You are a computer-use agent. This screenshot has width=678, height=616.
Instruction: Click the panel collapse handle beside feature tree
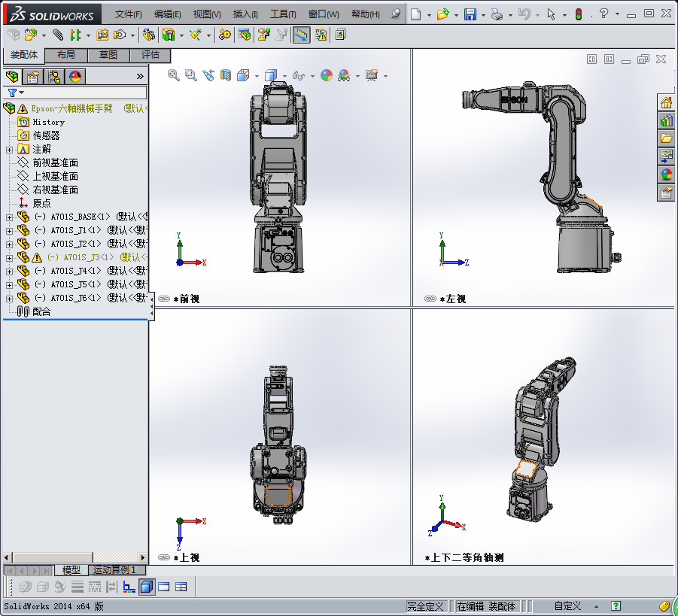tap(152, 306)
